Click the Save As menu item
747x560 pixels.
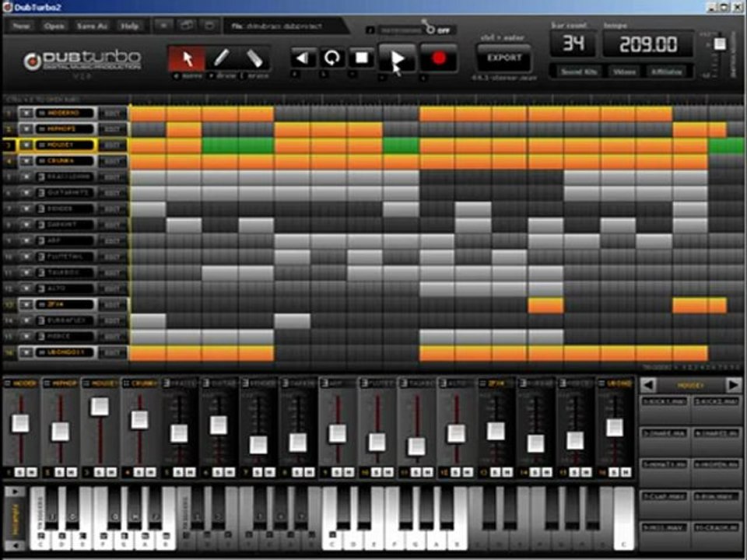92,26
